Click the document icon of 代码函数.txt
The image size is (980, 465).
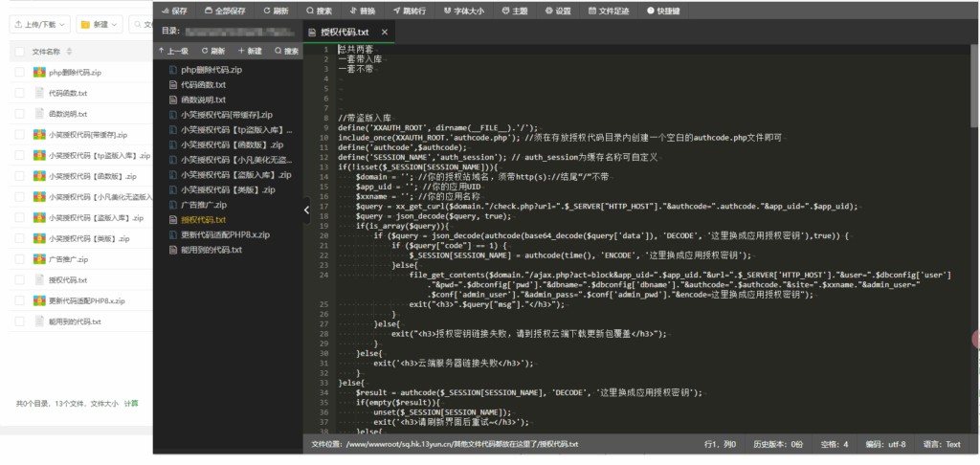(x=38, y=93)
